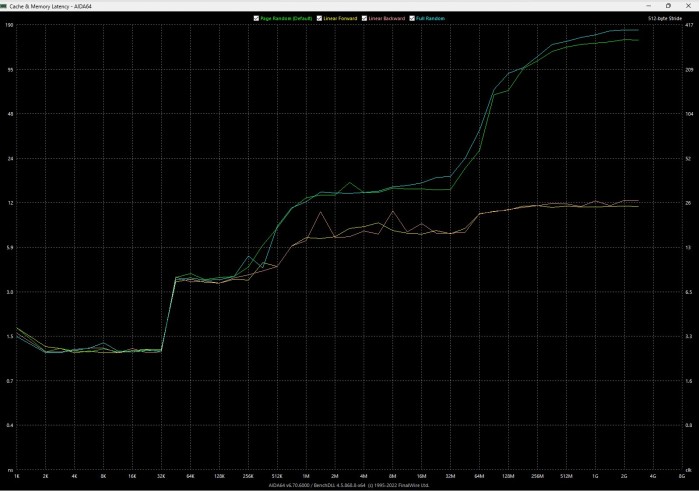Uncheck the Page Random (Default) checkbox
The height and width of the screenshot is (491, 700).
tap(256, 18)
